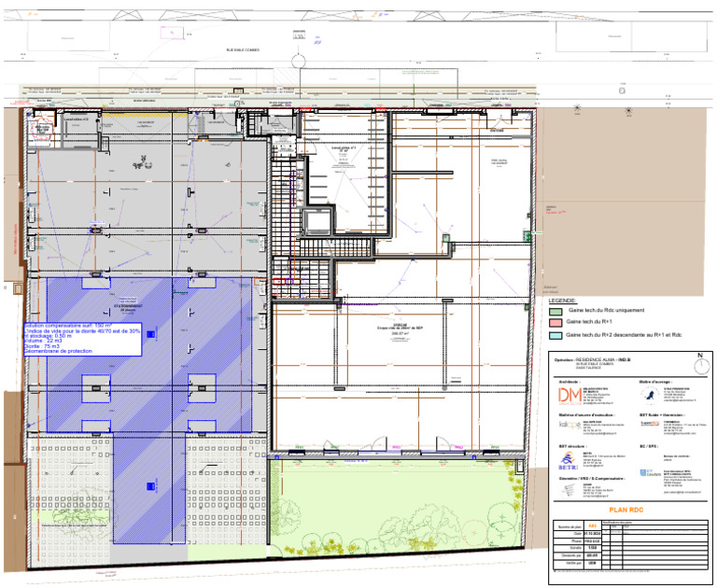The image size is (717, 588).
Task: Click 'Géomètre / VRD / S.Compensatoire :' label
Action: pos(592,479)
